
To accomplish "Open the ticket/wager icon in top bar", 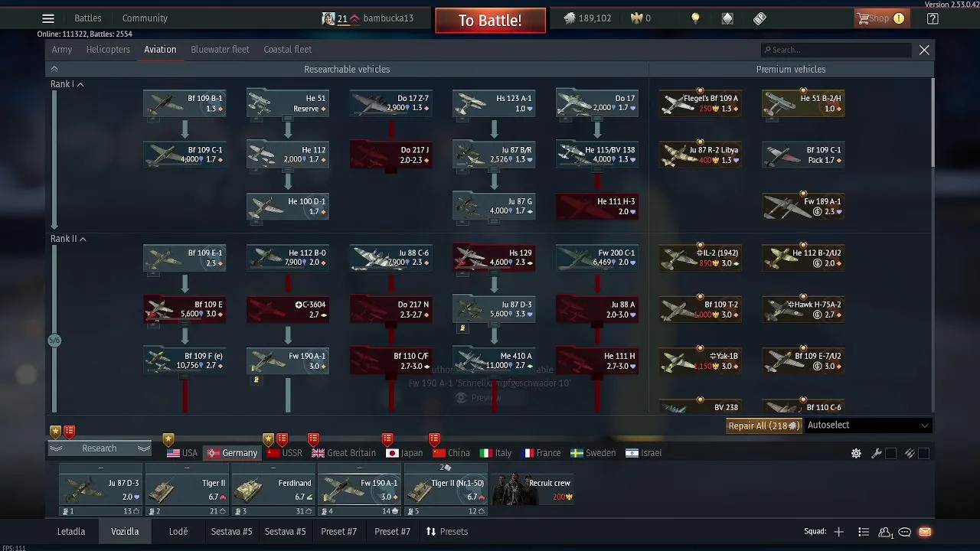I will click(x=759, y=18).
